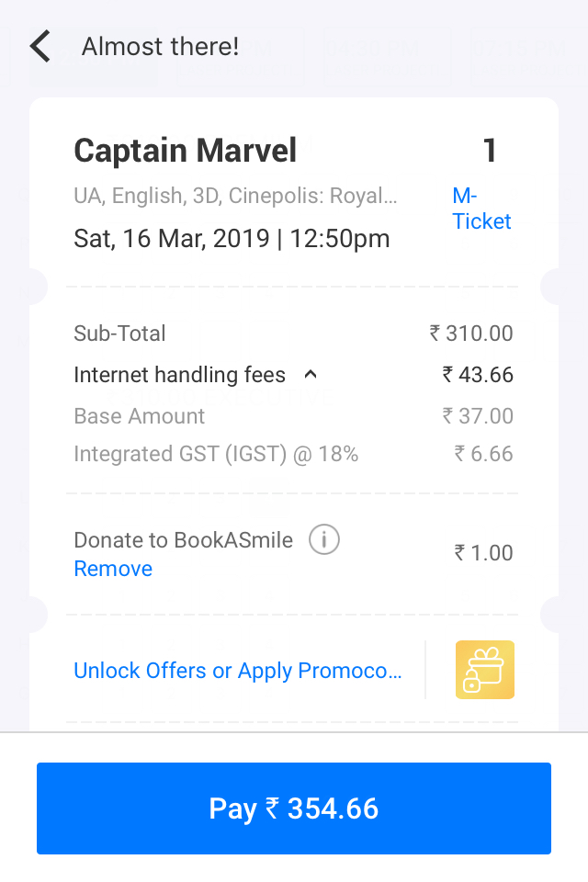This screenshot has height=882, width=588.
Task: Tap the ₹ 43.66 handling fees amount
Action: [478, 375]
